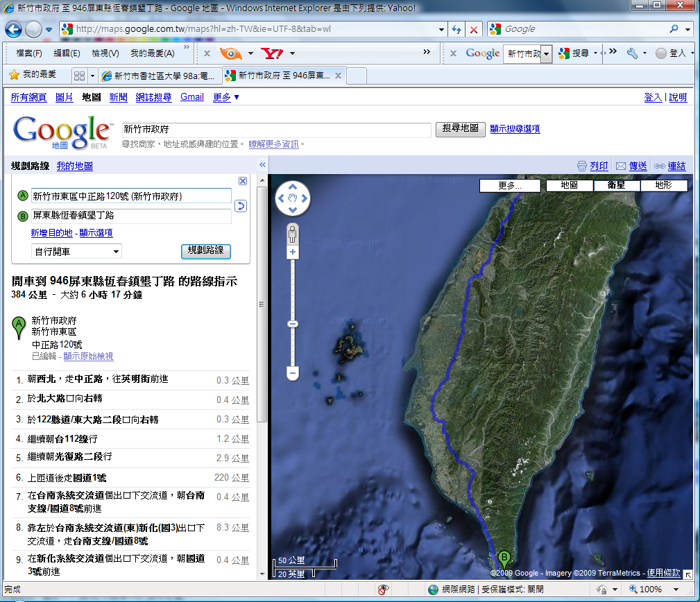Close the 新竹市政府 至 946屏東 tab
Screen dimensions: 700x602
point(339,76)
